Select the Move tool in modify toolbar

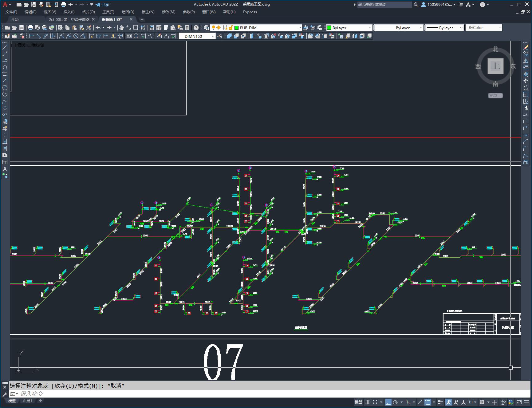526,81
